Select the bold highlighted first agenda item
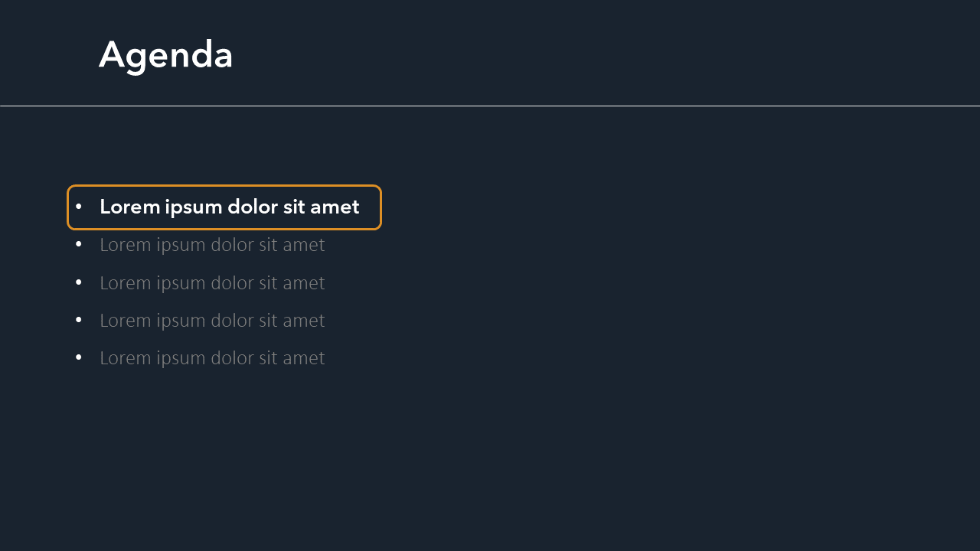Viewport: 980px width, 551px height. (x=229, y=207)
